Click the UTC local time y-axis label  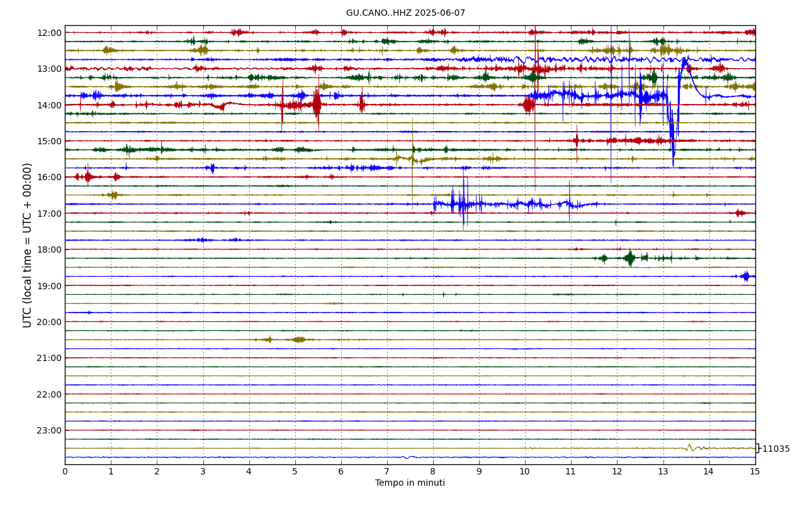tap(28, 245)
